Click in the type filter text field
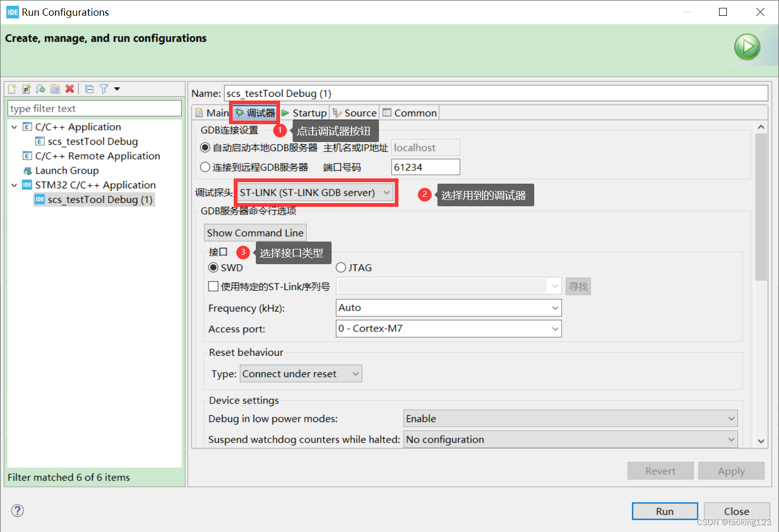This screenshot has width=779, height=532. [95, 108]
